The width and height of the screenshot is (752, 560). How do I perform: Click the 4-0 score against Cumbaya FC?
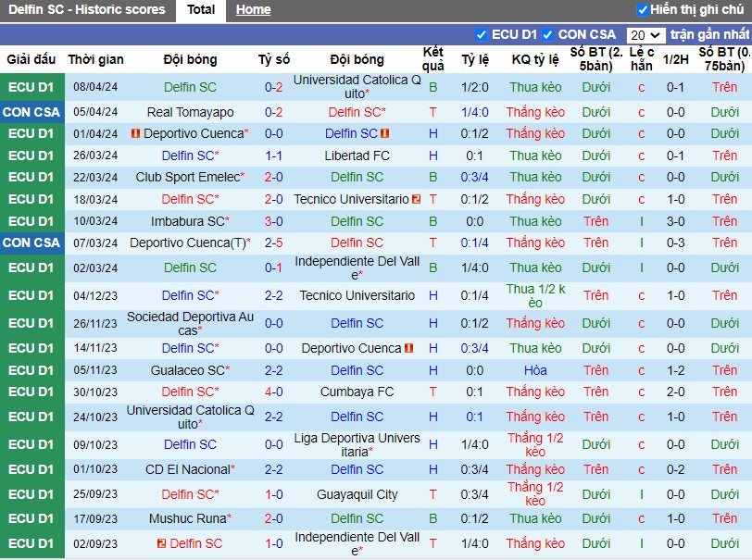(x=274, y=392)
